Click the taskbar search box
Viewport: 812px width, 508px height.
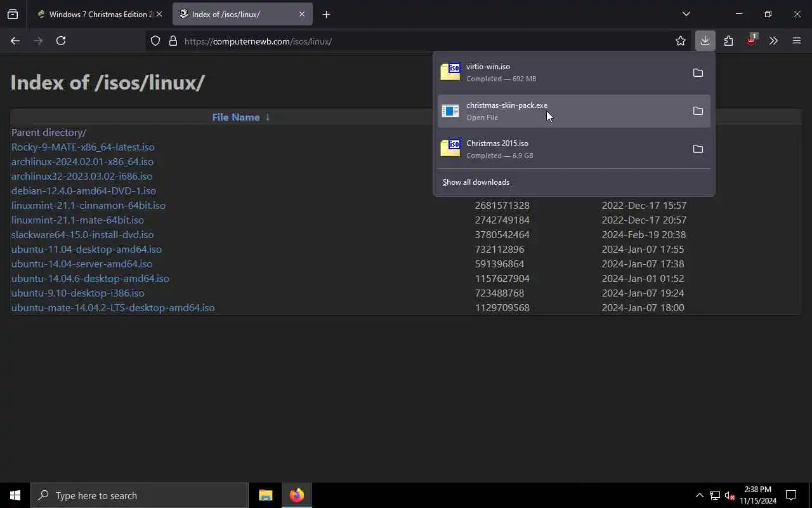pyautogui.click(x=140, y=495)
